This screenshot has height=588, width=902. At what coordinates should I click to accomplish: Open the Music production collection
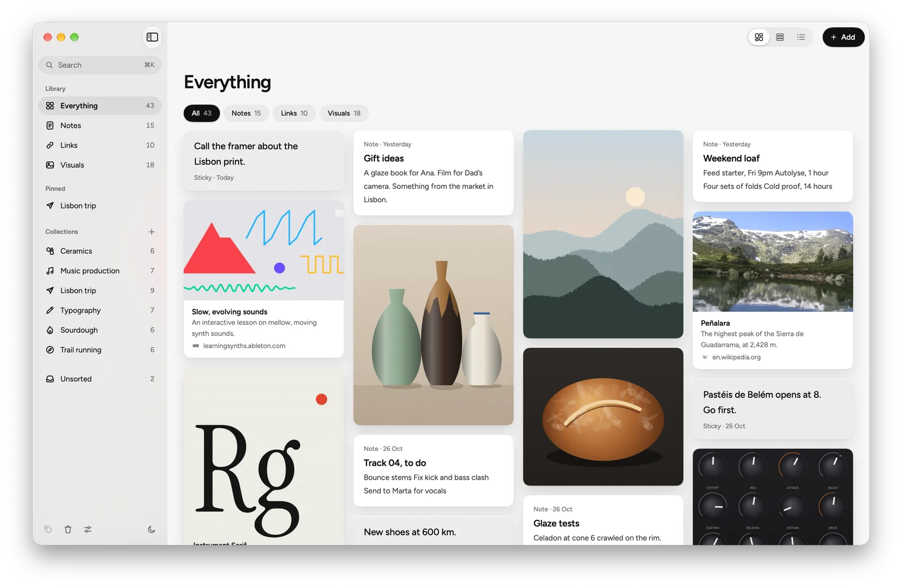(100, 271)
